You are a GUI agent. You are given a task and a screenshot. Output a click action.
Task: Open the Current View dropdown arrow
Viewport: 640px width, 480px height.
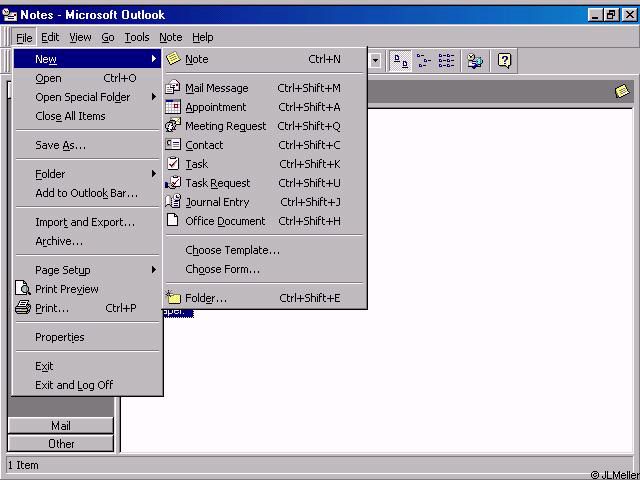pos(375,61)
